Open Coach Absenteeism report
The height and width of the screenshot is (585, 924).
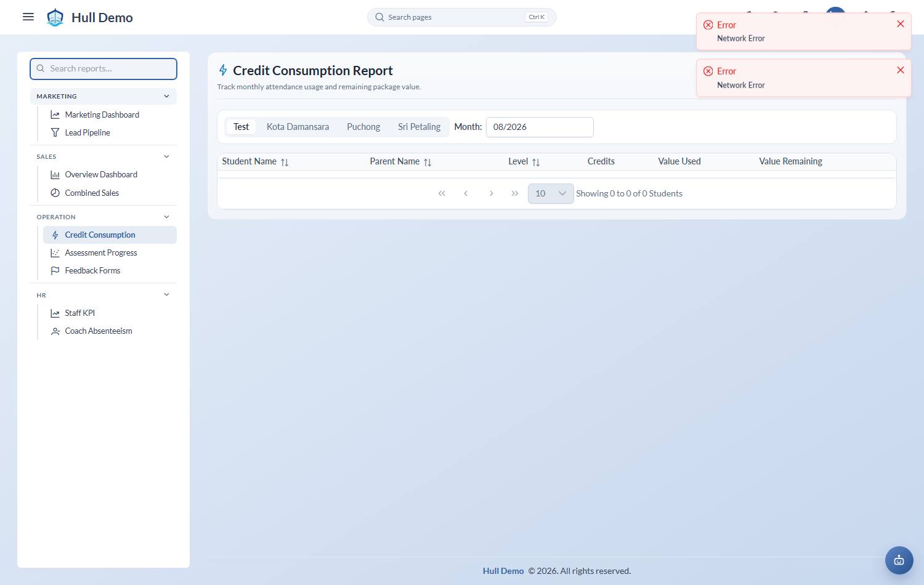coord(110,331)
